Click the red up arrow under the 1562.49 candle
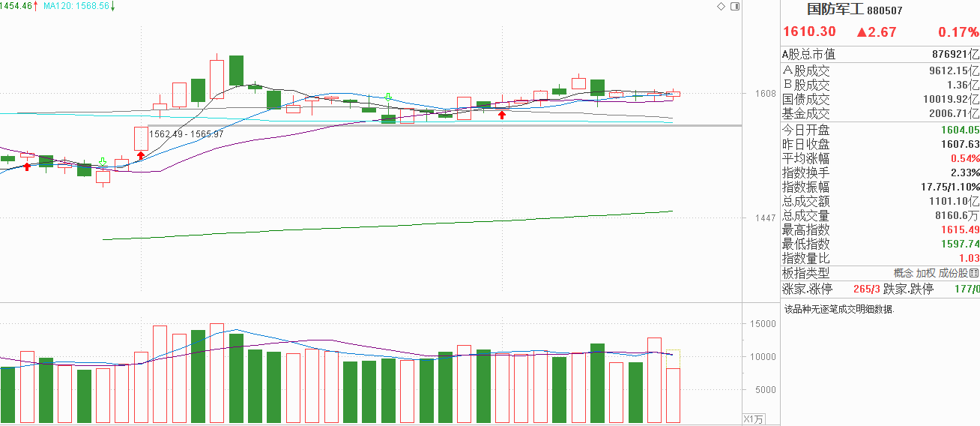This screenshot has width=980, height=426. coord(140,155)
